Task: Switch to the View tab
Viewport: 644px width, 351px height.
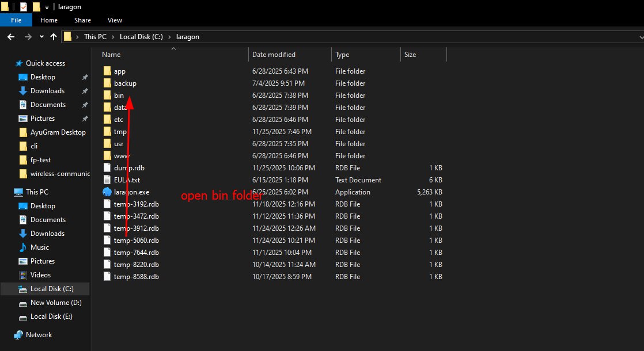Action: tap(115, 20)
